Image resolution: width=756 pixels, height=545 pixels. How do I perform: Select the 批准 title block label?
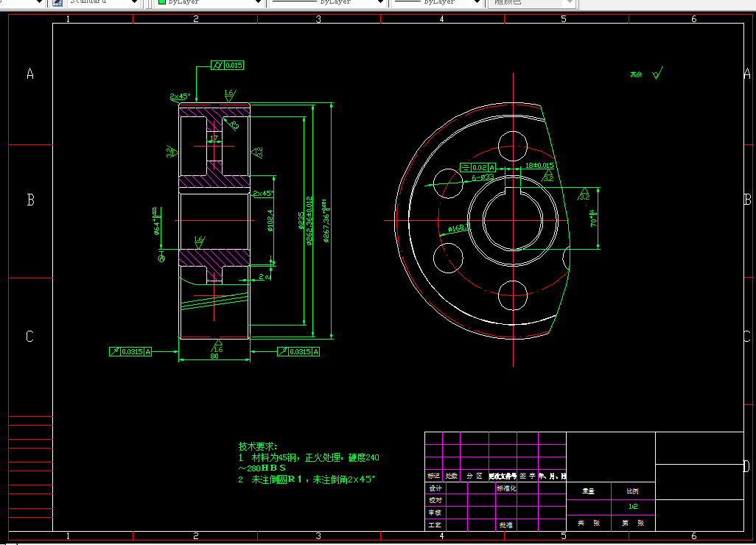(506, 525)
